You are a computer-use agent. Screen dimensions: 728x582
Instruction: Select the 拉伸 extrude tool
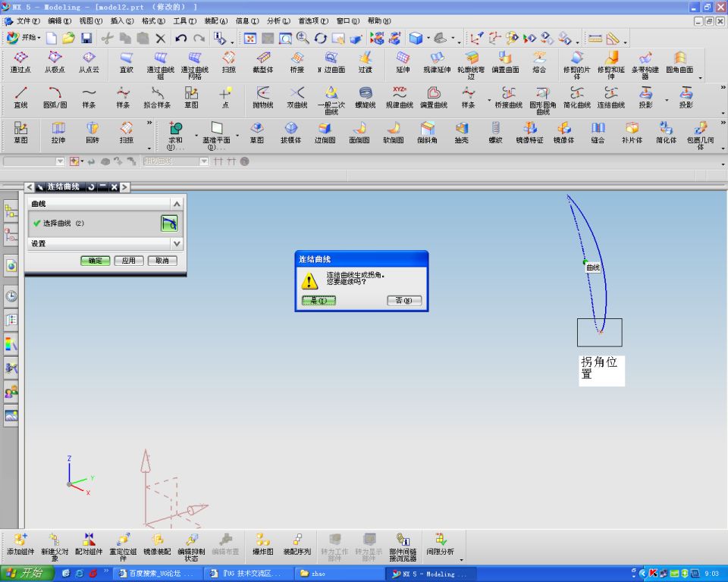click(58, 133)
